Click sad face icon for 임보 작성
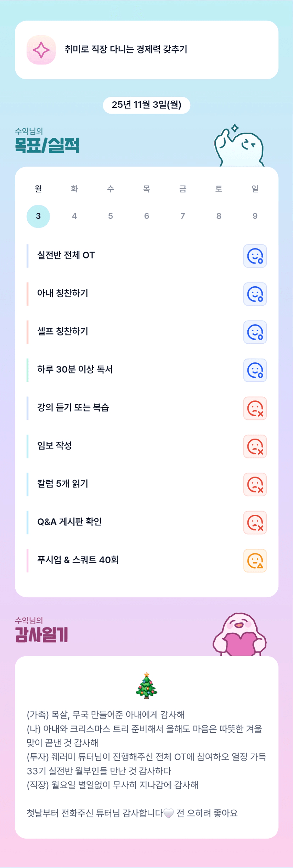 [x=255, y=446]
